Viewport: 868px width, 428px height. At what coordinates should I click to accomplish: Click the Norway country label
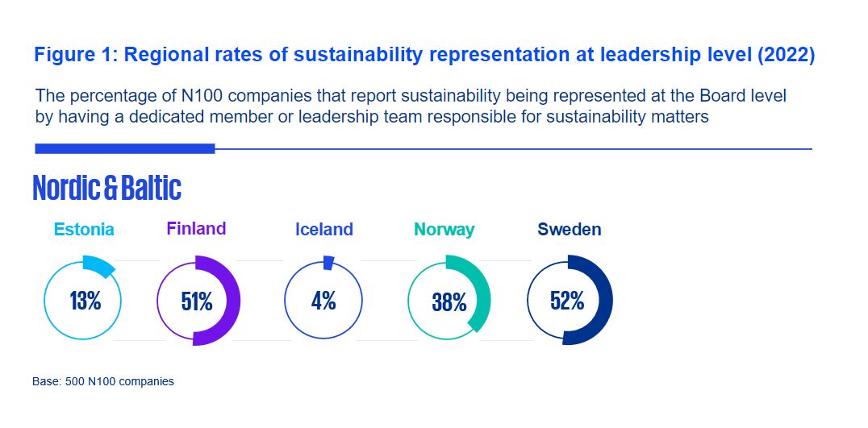(x=444, y=230)
